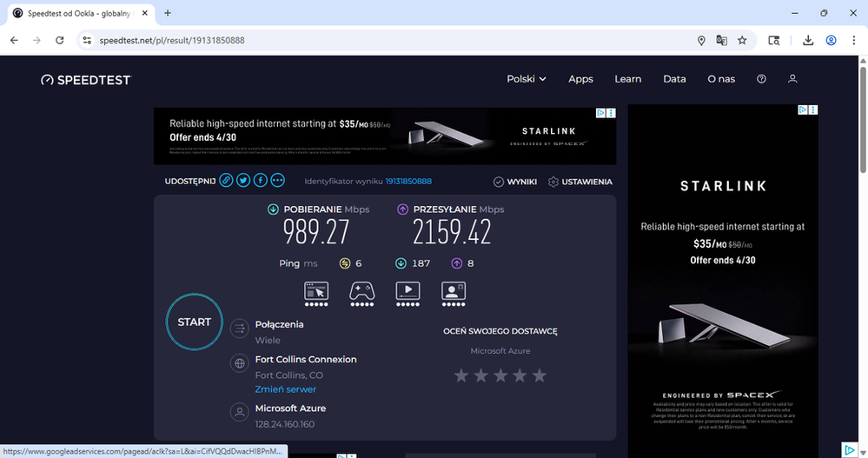The width and height of the screenshot is (868, 458).
Task: Open browser downloads icon
Action: point(808,41)
